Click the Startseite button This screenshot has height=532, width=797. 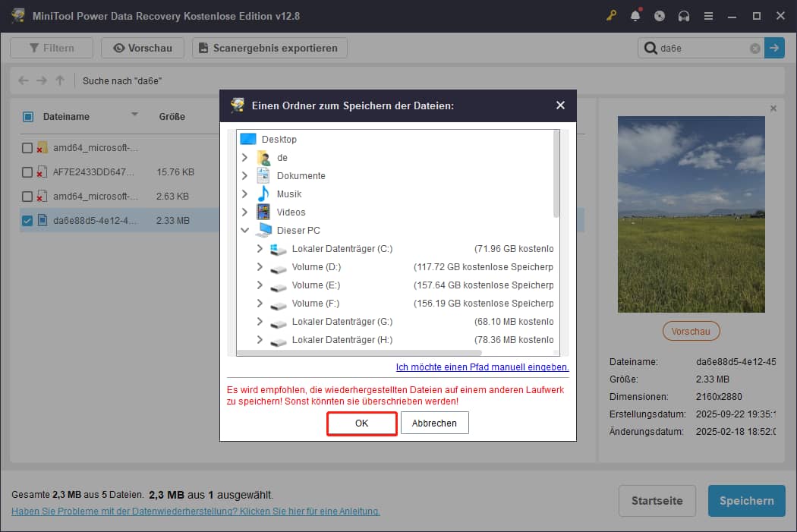[657, 500]
